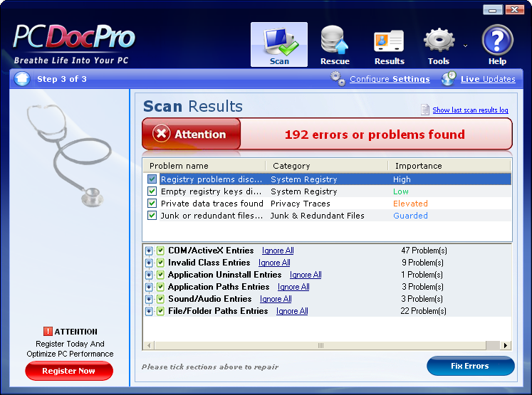
Task: Minimize the PC Doc Pro window
Action: click(x=493, y=10)
